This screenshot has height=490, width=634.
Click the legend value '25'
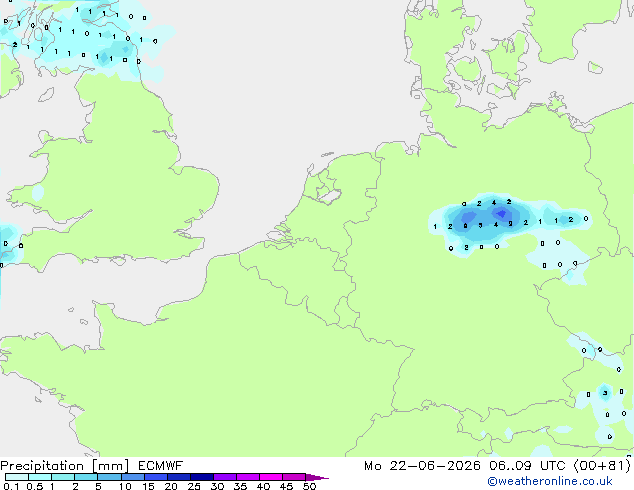[x=194, y=486]
